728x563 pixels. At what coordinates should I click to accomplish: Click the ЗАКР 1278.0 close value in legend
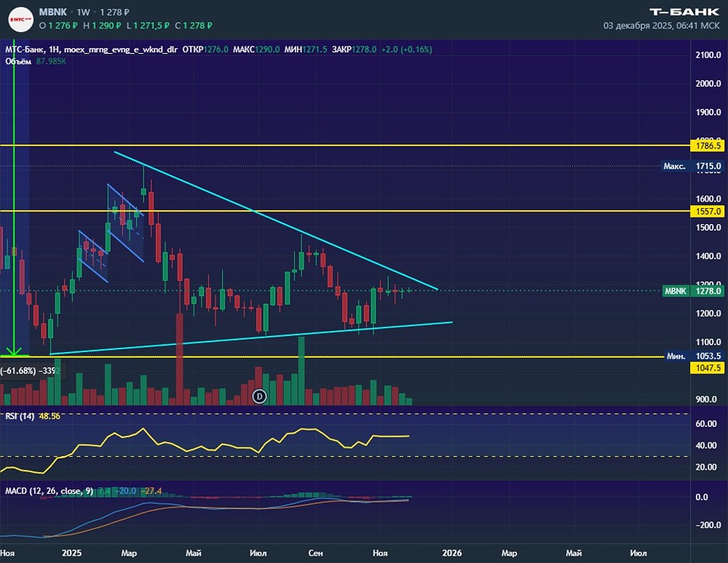tap(354, 49)
